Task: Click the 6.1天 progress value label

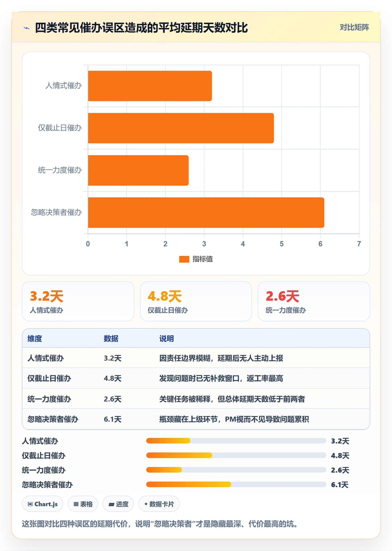Action: pos(340,485)
